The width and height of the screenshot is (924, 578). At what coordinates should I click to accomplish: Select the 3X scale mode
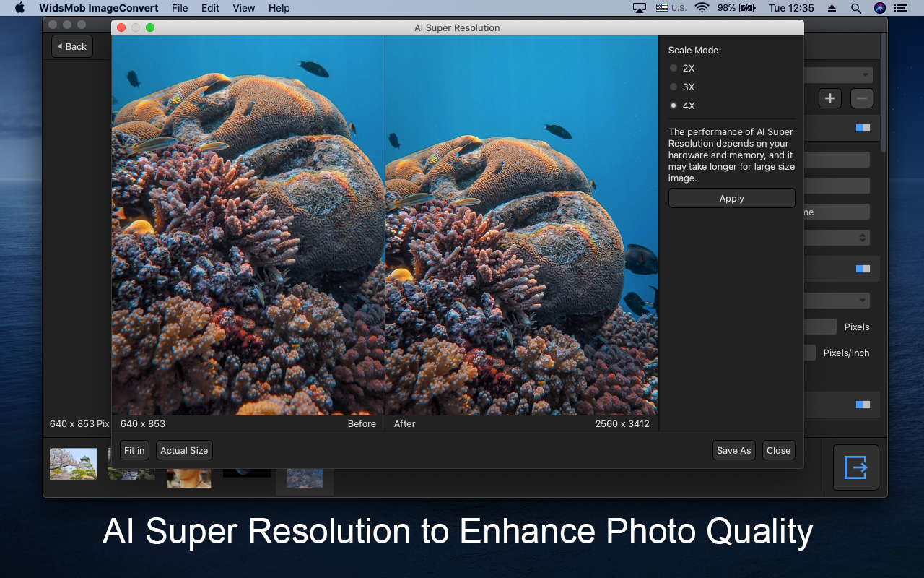pos(674,87)
